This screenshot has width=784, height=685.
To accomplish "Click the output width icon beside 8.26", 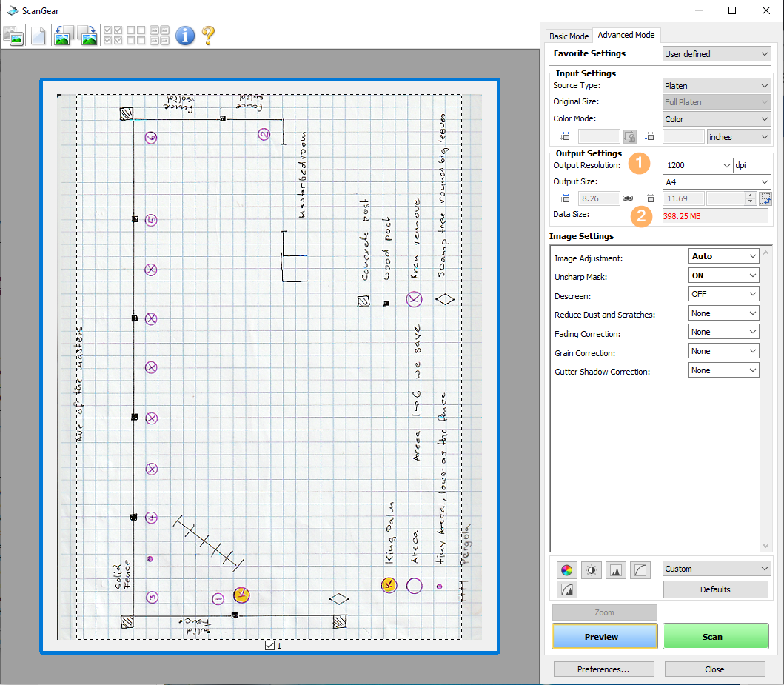I will tap(566, 198).
